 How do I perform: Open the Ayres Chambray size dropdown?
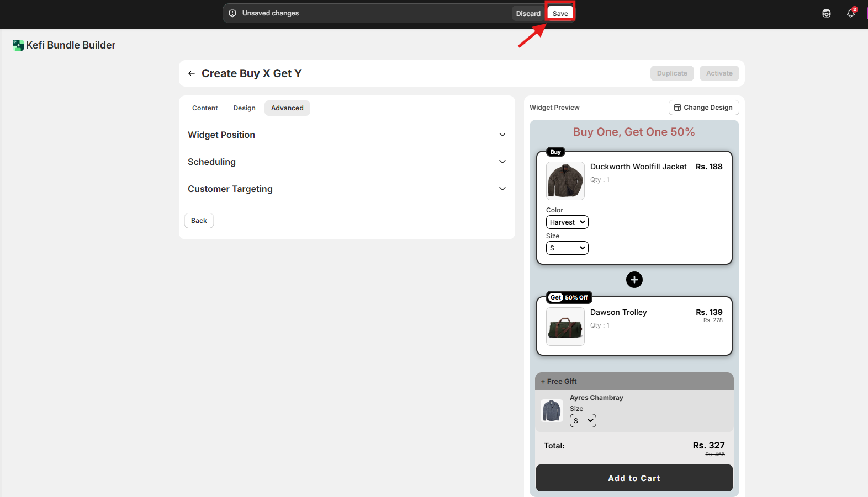tap(583, 421)
